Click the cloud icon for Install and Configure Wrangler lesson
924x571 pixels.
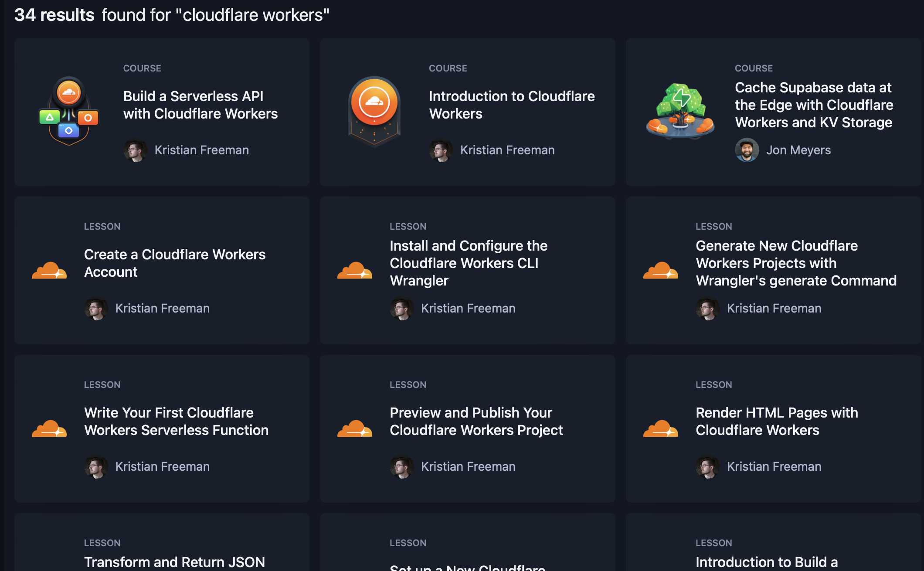click(355, 271)
